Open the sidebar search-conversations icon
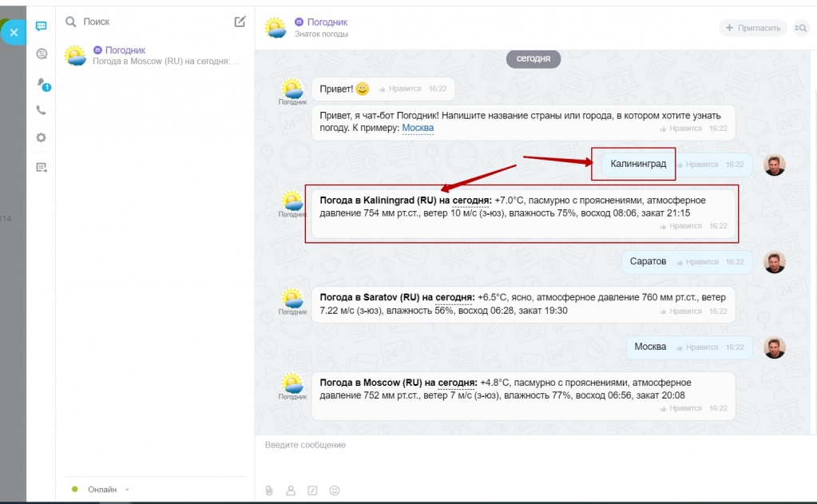This screenshot has height=504, width=817. (x=42, y=54)
